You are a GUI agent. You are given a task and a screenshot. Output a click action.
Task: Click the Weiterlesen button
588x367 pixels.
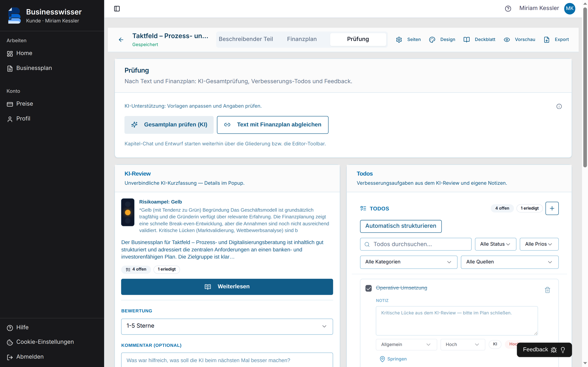coord(227,287)
